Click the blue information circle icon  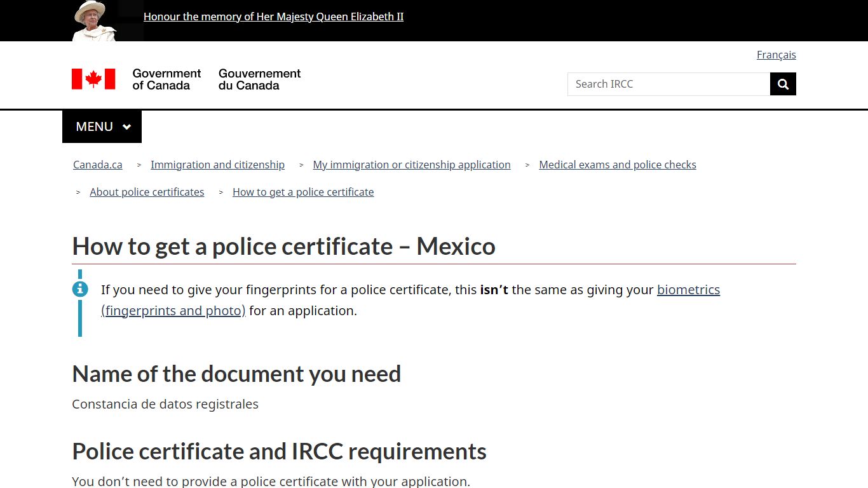coord(80,289)
